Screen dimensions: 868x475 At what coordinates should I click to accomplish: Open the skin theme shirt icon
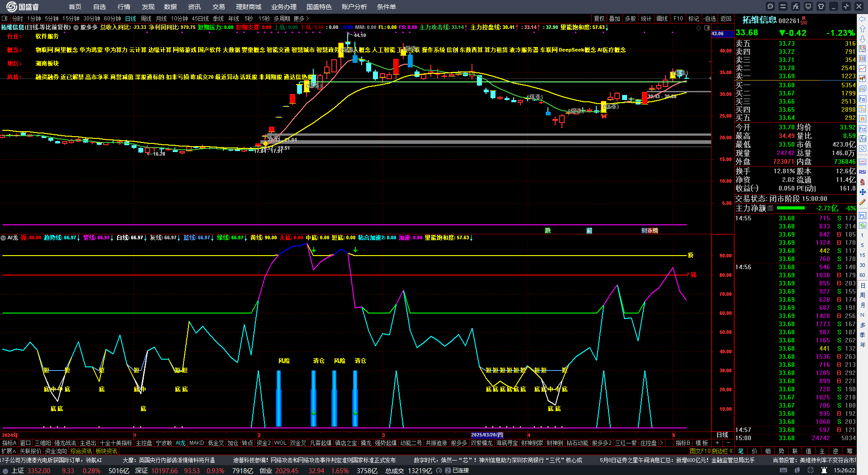821,6
